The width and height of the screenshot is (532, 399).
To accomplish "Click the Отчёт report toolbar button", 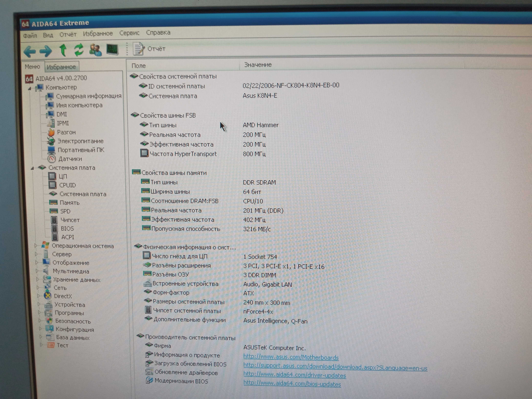I will click(x=149, y=49).
